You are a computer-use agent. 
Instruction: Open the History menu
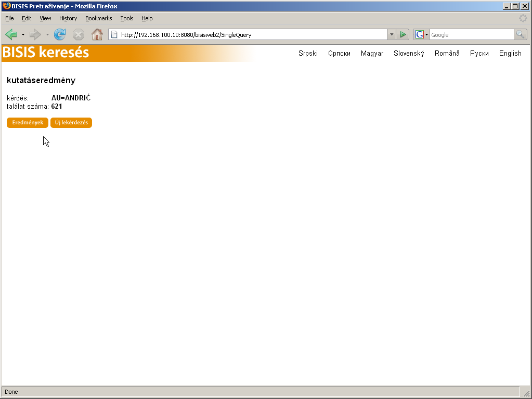tap(68, 18)
